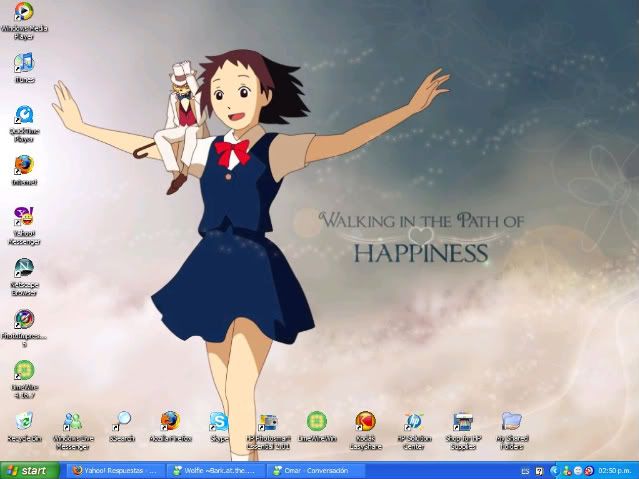Click the smiley face tray icon
The height and width of the screenshot is (479, 639).
[577, 471]
